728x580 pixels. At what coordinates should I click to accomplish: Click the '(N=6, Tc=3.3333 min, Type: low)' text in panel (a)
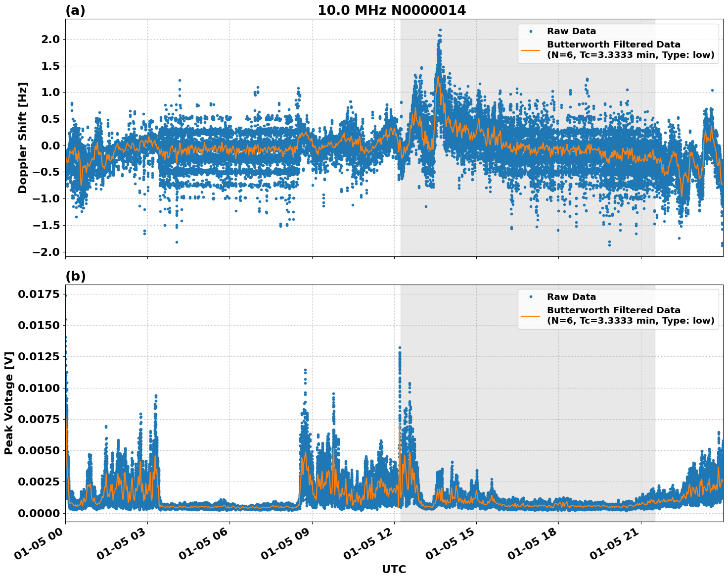631,55
